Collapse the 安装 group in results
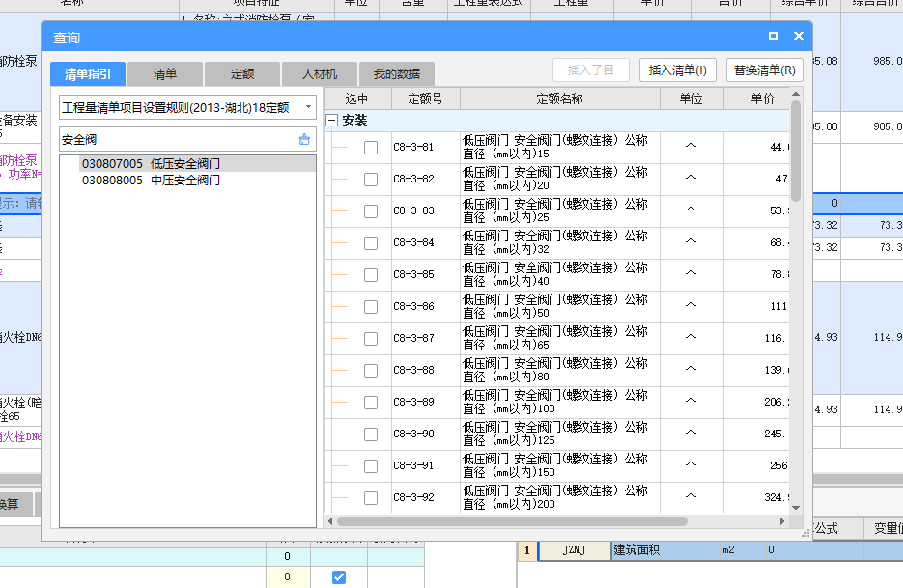This screenshot has width=903, height=588. point(331,121)
